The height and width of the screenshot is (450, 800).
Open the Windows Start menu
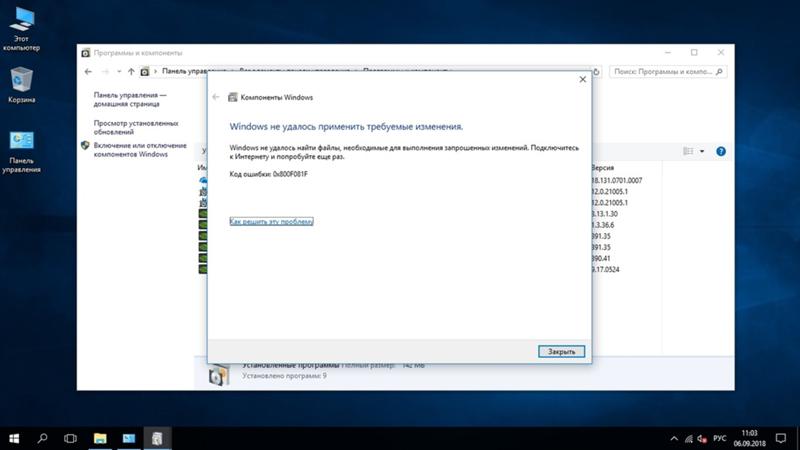coord(14,438)
